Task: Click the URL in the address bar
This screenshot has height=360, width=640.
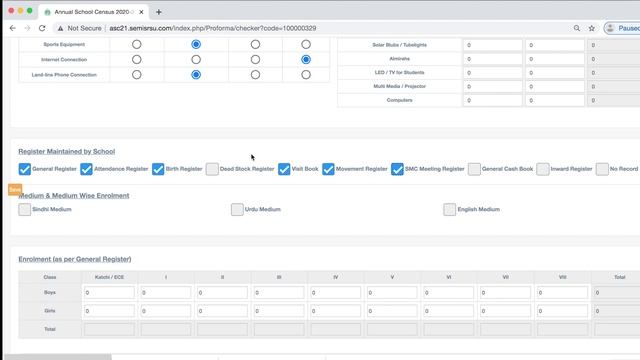Action: 213,28
